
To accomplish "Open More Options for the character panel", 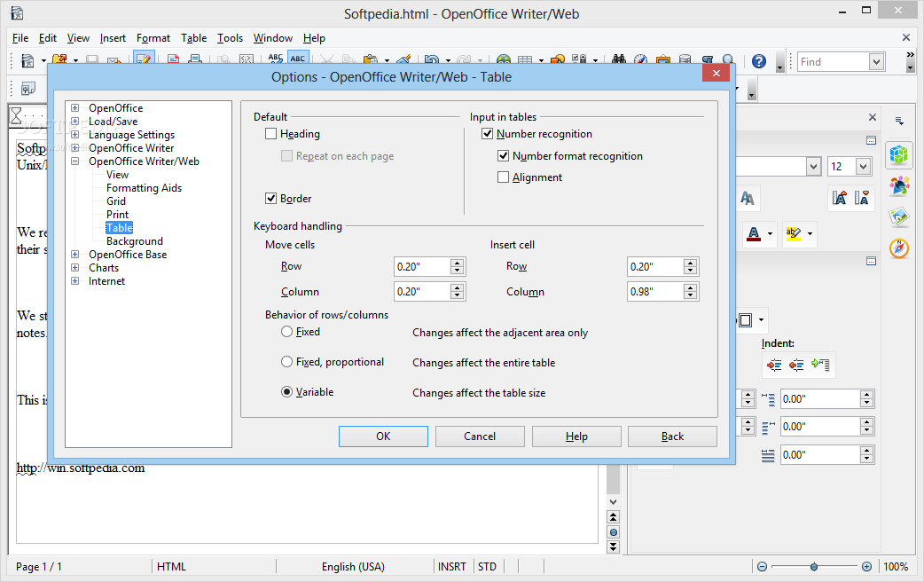I will [871, 140].
